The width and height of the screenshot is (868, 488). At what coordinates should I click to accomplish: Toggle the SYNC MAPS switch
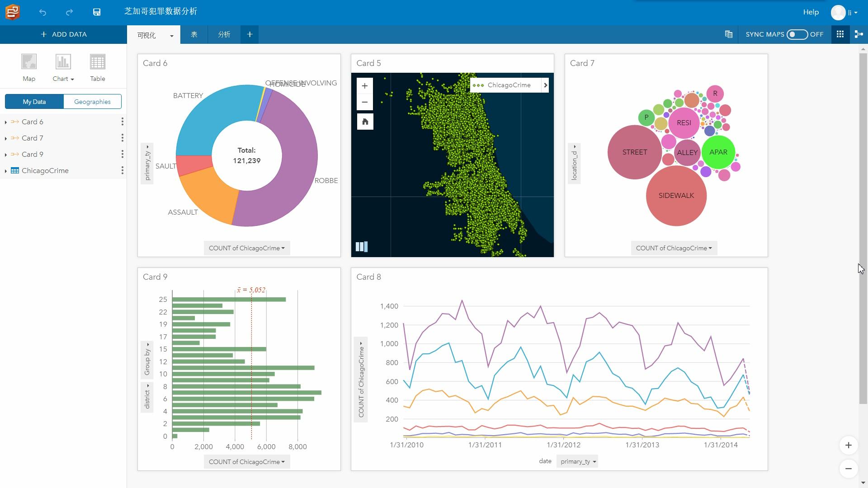797,34
